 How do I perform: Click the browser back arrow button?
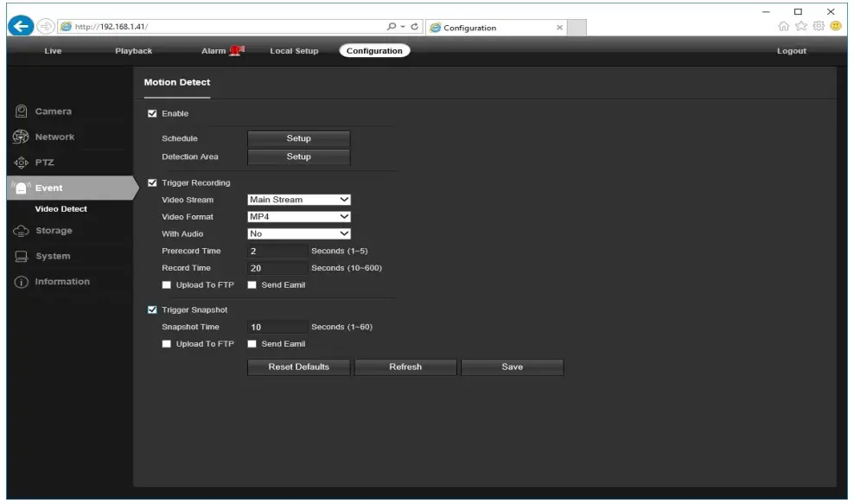21,26
